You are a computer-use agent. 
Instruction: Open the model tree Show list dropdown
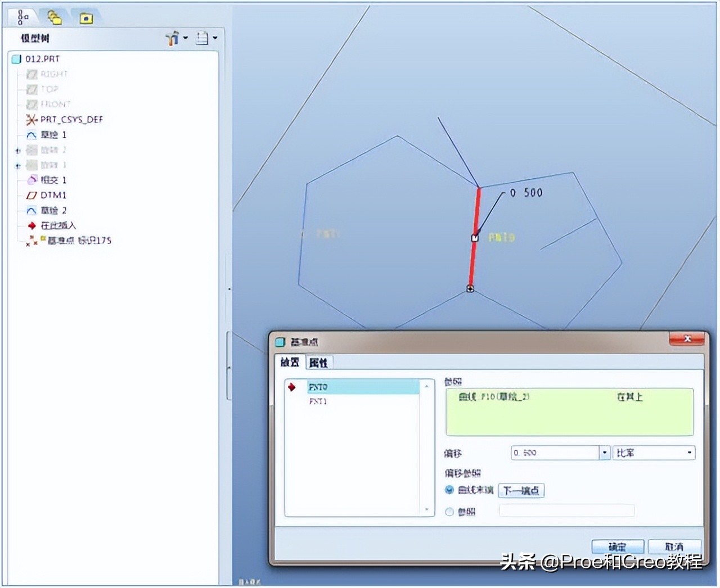[x=205, y=38]
